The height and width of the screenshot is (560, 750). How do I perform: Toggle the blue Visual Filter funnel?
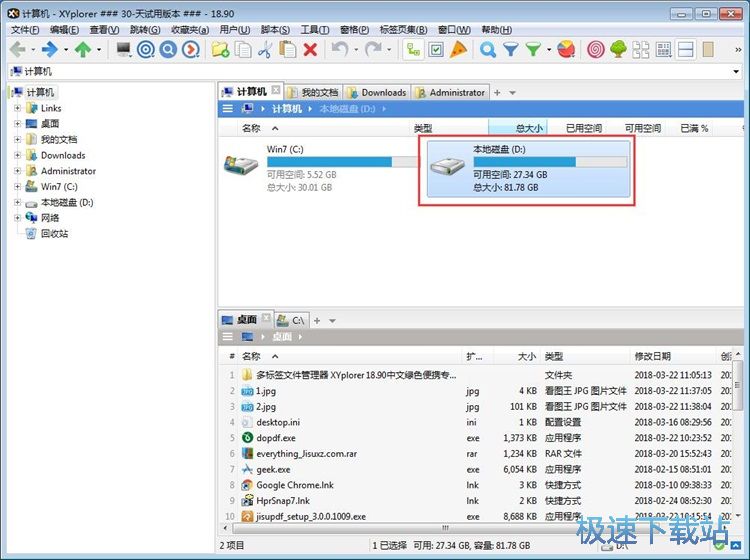point(510,49)
